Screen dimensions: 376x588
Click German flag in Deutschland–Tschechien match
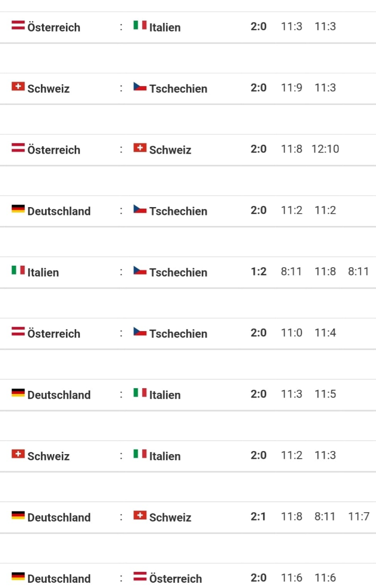(x=18, y=209)
